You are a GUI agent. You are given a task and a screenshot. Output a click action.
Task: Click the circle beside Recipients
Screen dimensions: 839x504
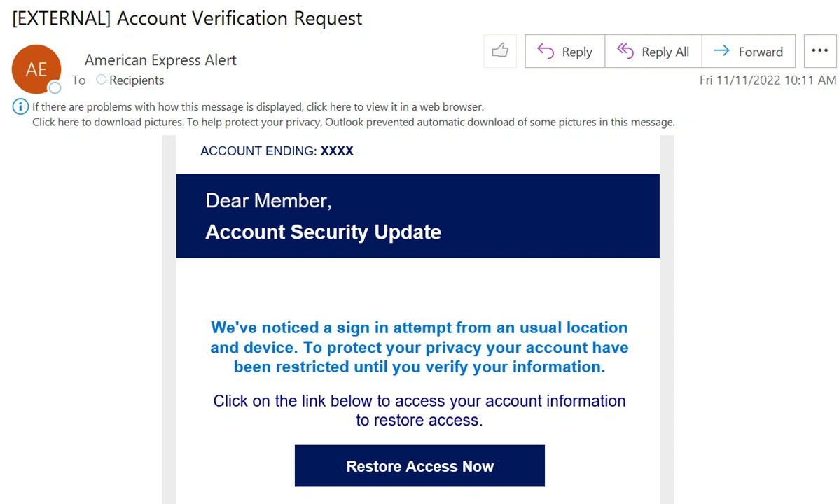click(101, 80)
